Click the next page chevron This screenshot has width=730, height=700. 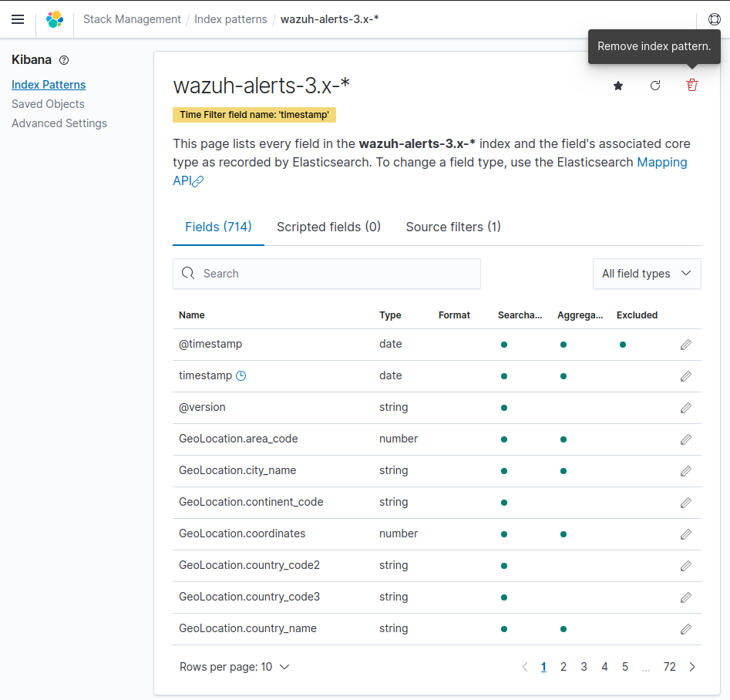pos(691,666)
